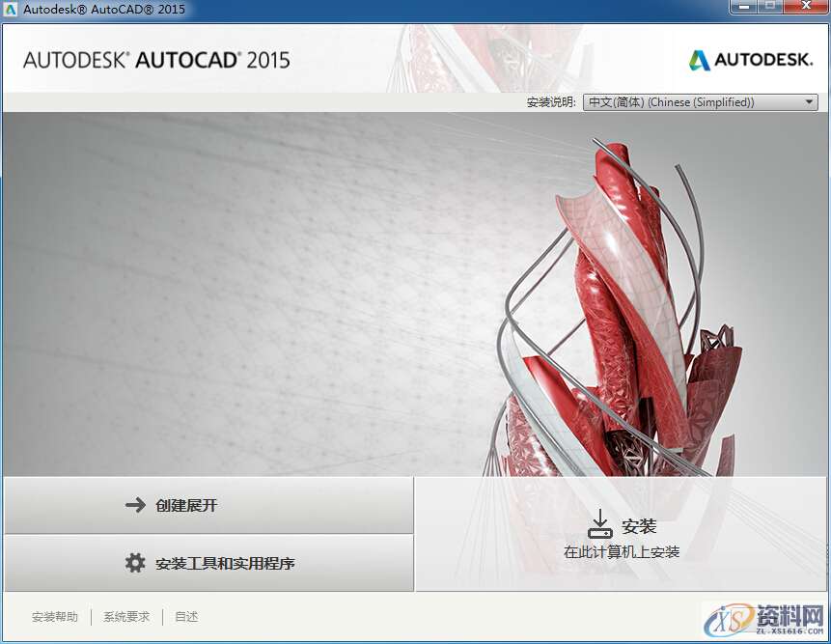The height and width of the screenshot is (644, 831).
Task: Click the gear icon beside 安装工具和实用程序
Action: pyautogui.click(x=135, y=562)
